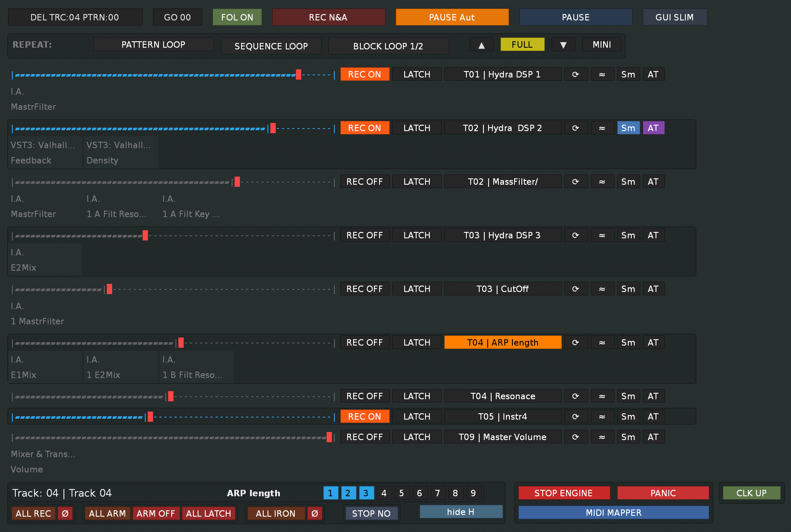
Task: Select SEQUENCE LOOP repeat mode
Action: [271, 46]
